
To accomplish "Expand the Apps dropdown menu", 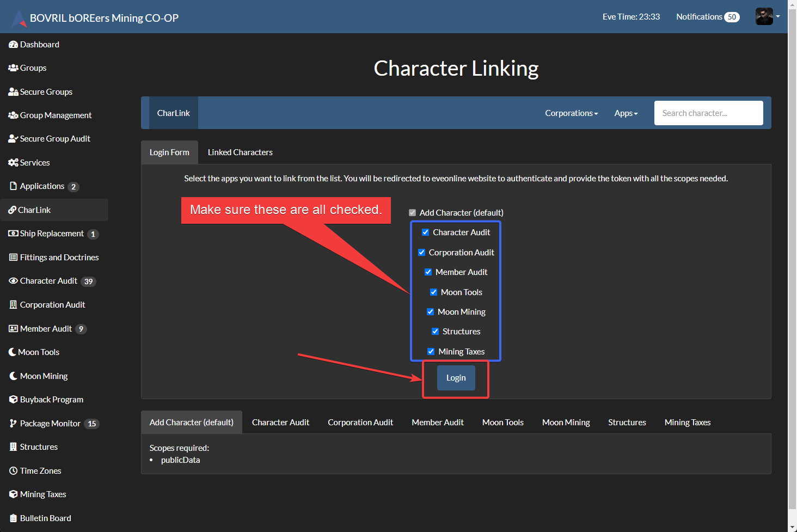I will pos(626,113).
